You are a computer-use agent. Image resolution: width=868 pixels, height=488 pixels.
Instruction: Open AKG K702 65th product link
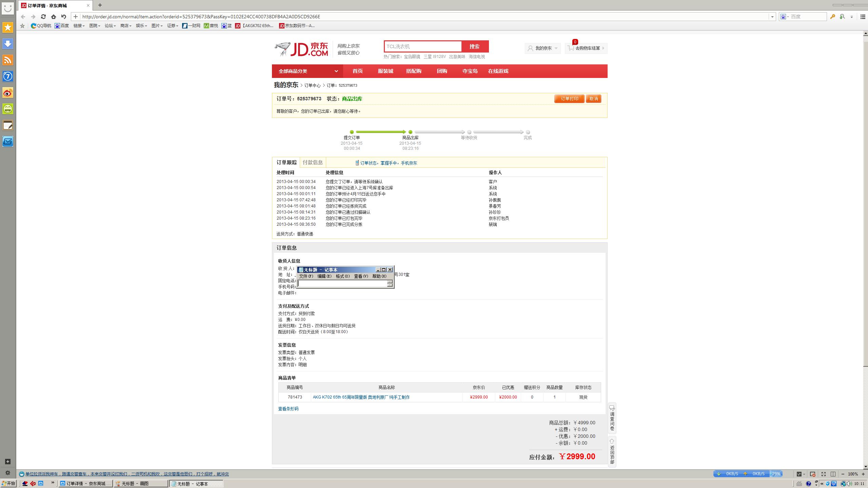[x=361, y=397]
